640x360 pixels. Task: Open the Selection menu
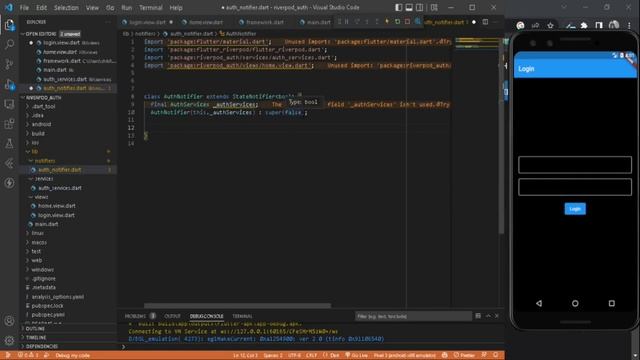(x=66, y=7)
